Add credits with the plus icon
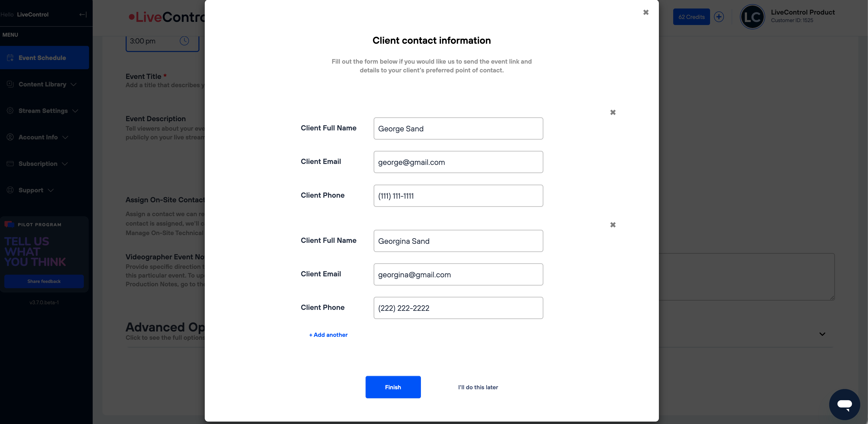 coord(719,17)
